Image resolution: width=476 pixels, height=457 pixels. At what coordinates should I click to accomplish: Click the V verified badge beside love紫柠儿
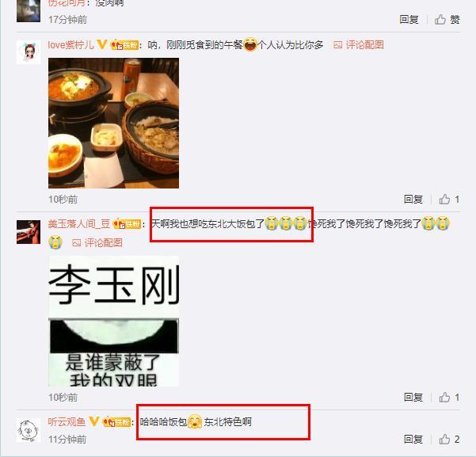pyautogui.click(x=102, y=44)
